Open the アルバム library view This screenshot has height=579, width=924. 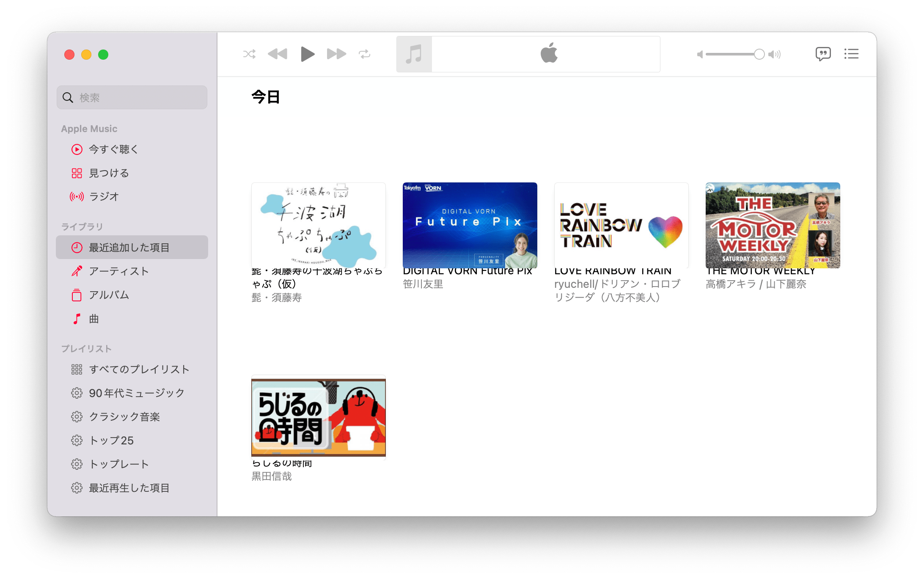pyautogui.click(x=109, y=295)
